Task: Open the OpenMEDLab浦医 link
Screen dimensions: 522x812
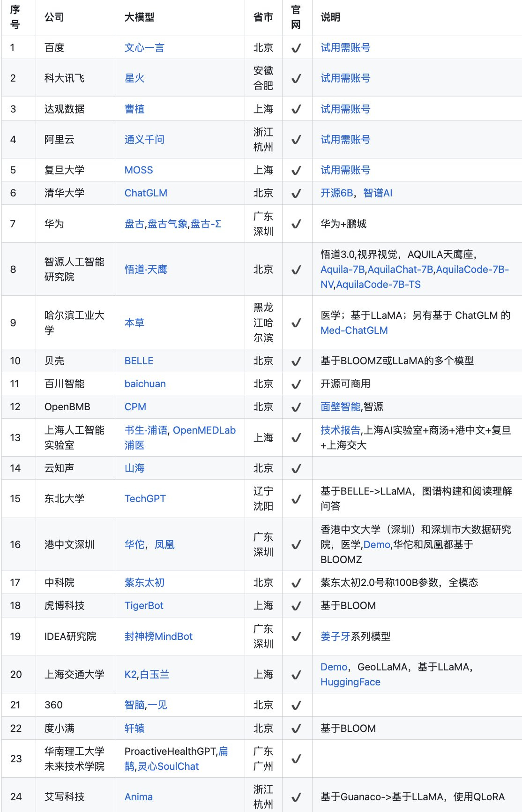Action: point(204,430)
